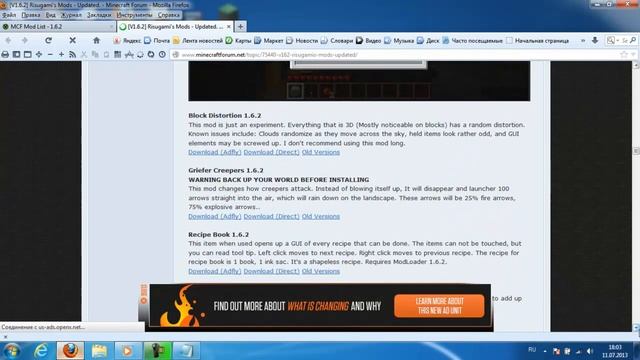
Task: Click the Back navigation arrow
Action: coord(8,40)
